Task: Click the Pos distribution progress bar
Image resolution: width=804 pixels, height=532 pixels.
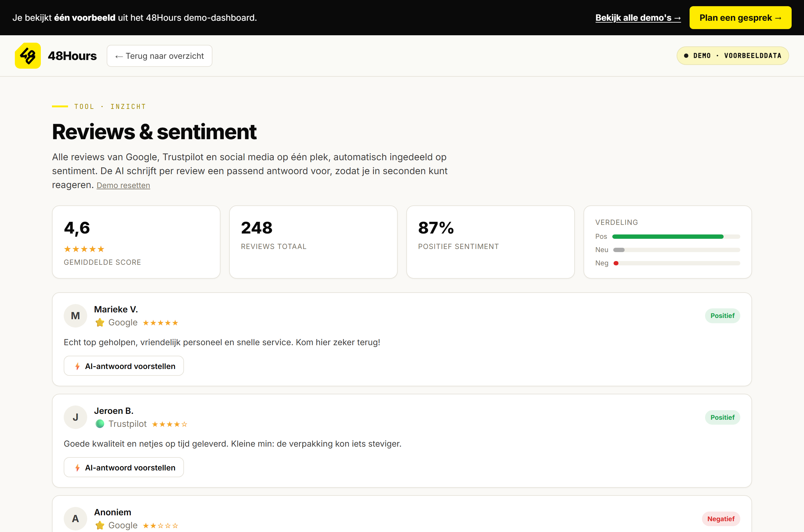Action: (x=677, y=237)
